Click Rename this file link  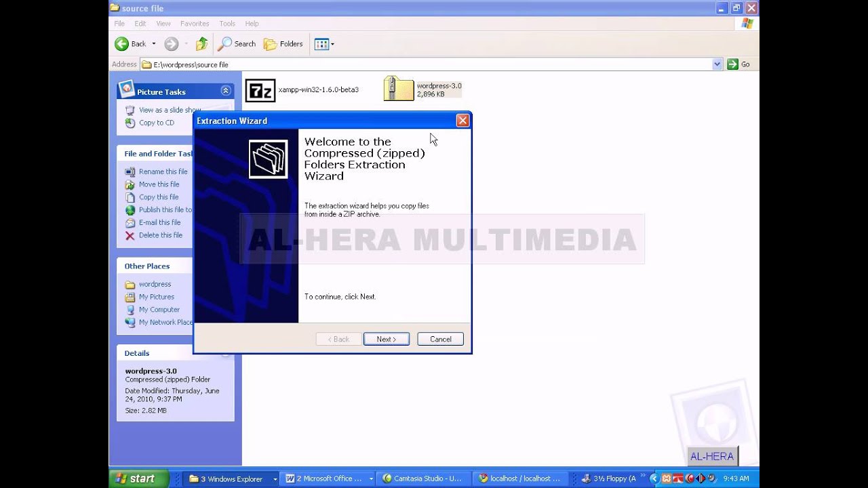tap(163, 171)
